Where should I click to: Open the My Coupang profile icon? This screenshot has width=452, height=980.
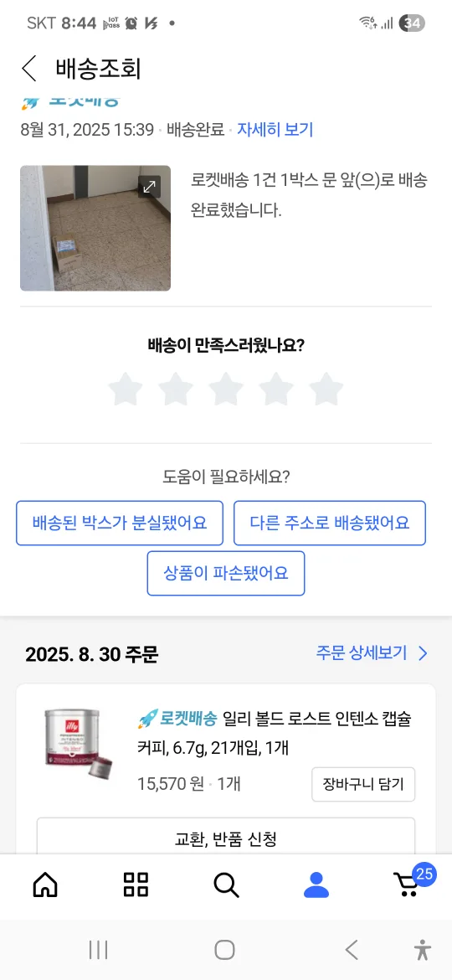click(316, 885)
